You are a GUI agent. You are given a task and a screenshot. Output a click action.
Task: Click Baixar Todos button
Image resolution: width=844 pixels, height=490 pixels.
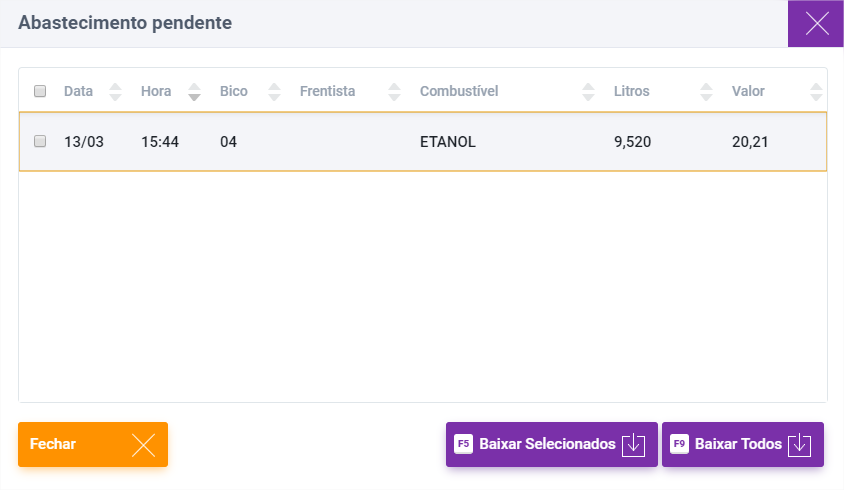click(x=743, y=444)
